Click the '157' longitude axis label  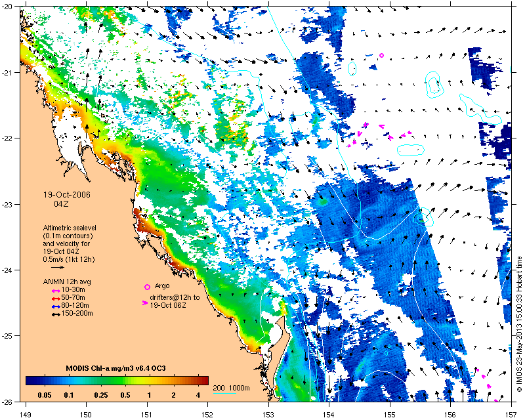pos(511,415)
